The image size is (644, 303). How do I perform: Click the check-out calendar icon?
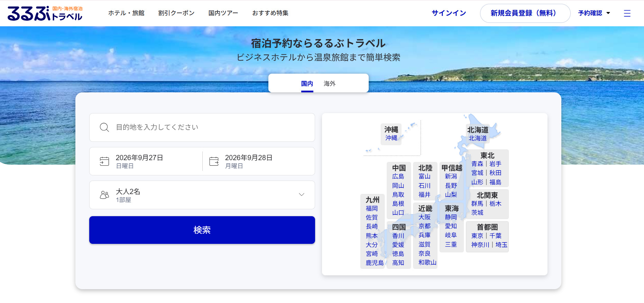click(214, 161)
